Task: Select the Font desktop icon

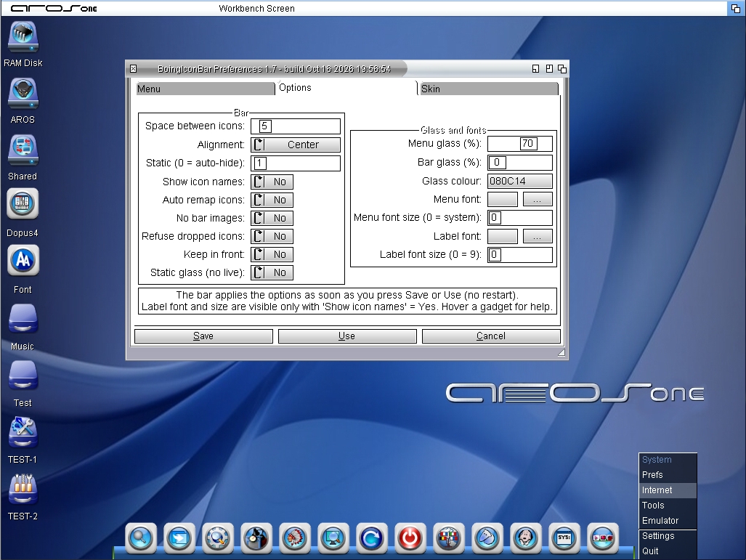Action: [23, 270]
